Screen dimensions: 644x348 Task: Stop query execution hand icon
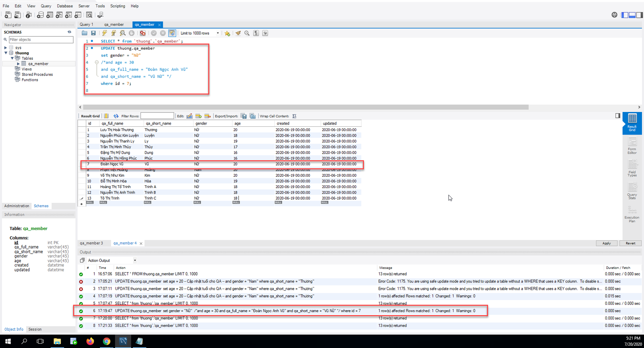[132, 33]
